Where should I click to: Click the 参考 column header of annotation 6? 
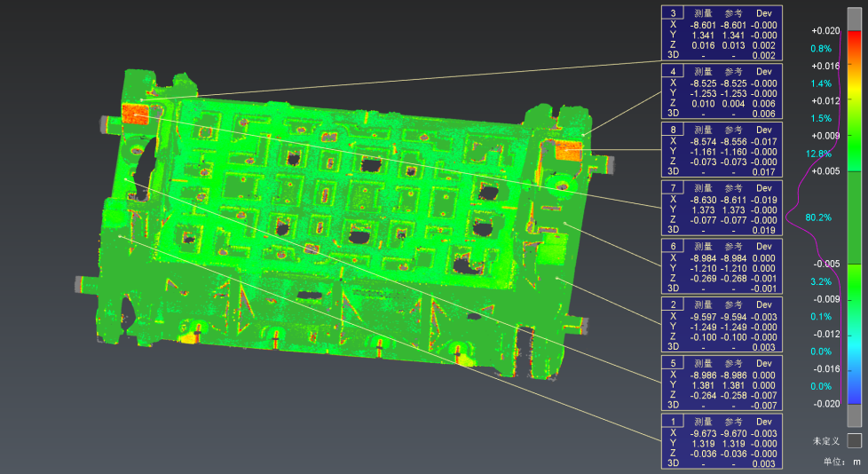coord(734,247)
